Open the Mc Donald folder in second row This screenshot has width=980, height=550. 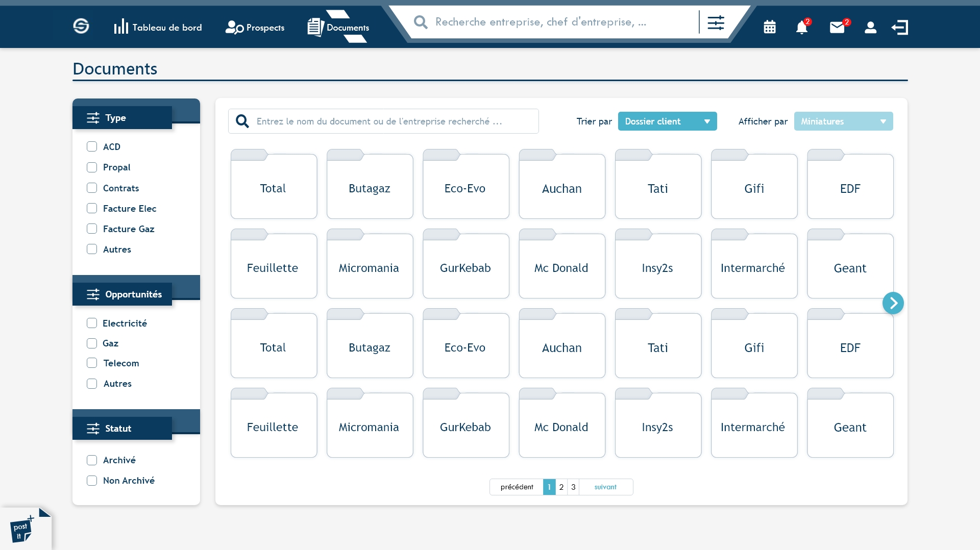click(x=562, y=264)
